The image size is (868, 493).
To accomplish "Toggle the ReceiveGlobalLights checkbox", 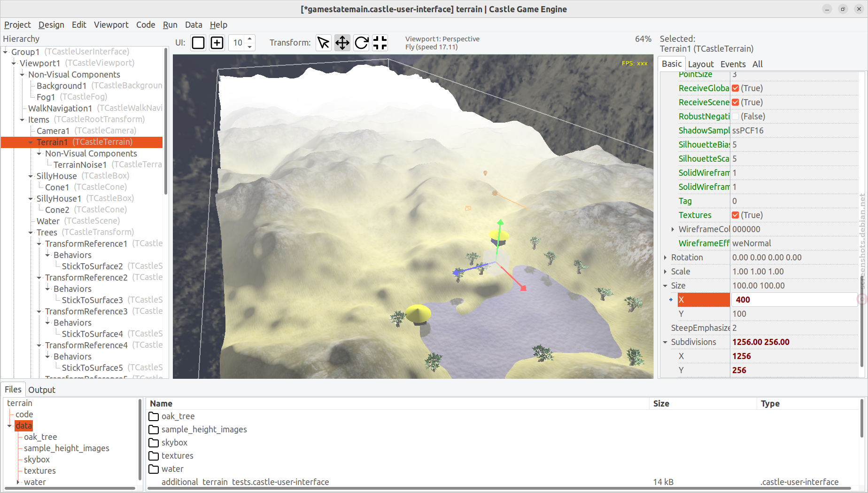I will pyautogui.click(x=736, y=88).
